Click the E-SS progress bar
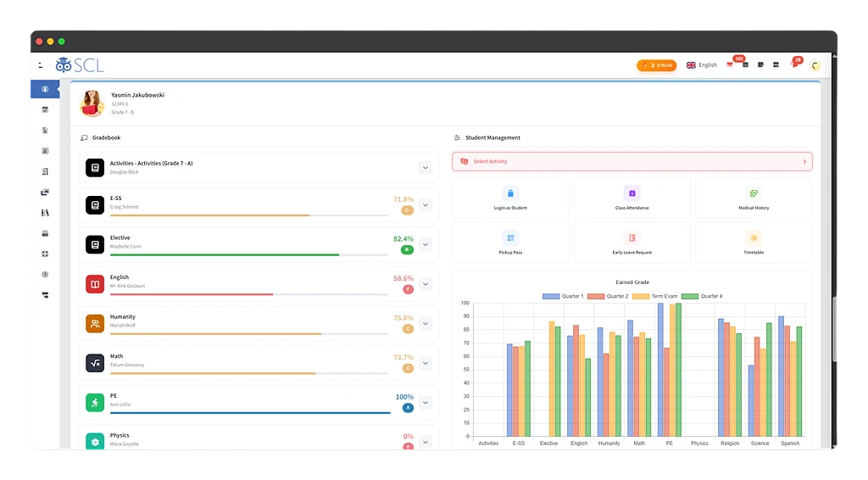 tap(249, 215)
